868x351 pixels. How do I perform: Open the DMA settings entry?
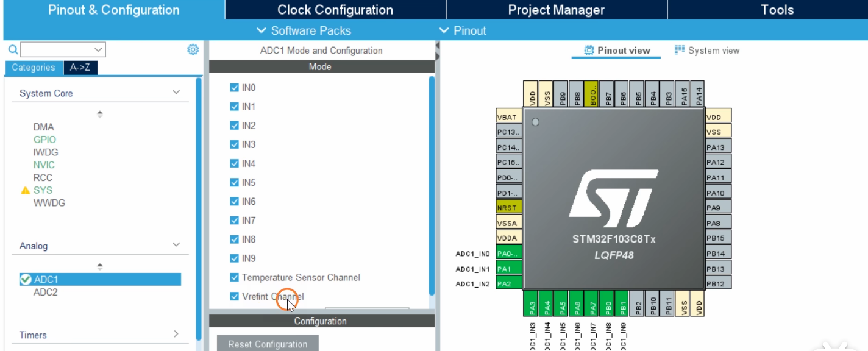pos(43,127)
